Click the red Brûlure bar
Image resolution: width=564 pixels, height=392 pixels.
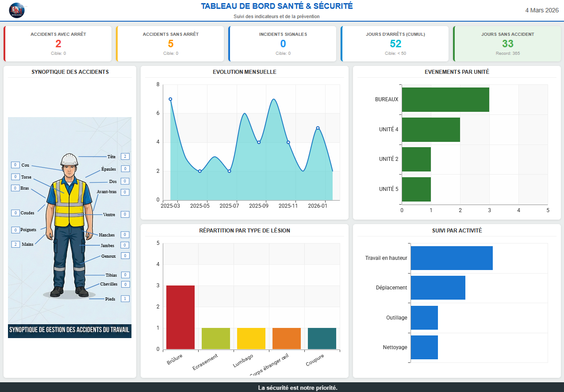[x=180, y=317]
